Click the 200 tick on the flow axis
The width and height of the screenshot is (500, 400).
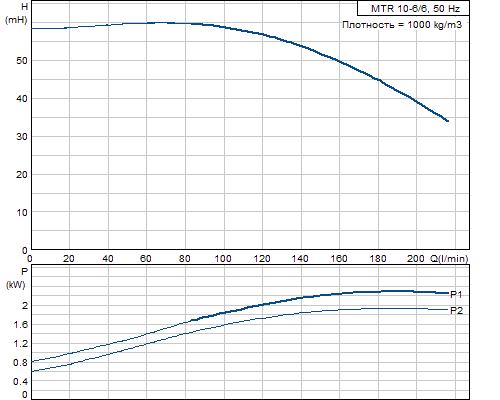(416, 258)
